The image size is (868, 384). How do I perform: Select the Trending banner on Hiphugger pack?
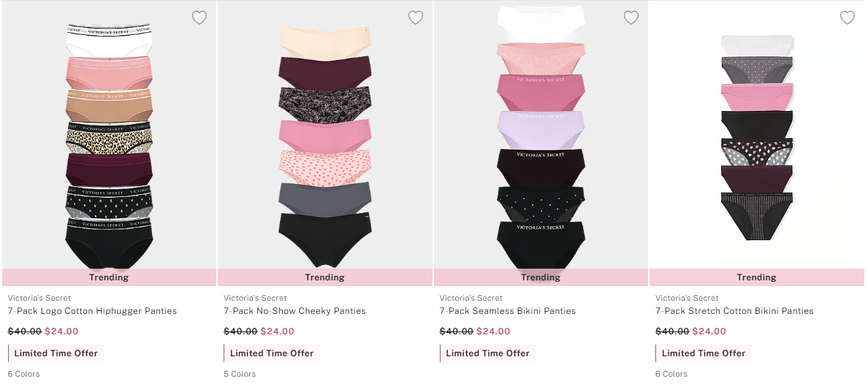(109, 277)
